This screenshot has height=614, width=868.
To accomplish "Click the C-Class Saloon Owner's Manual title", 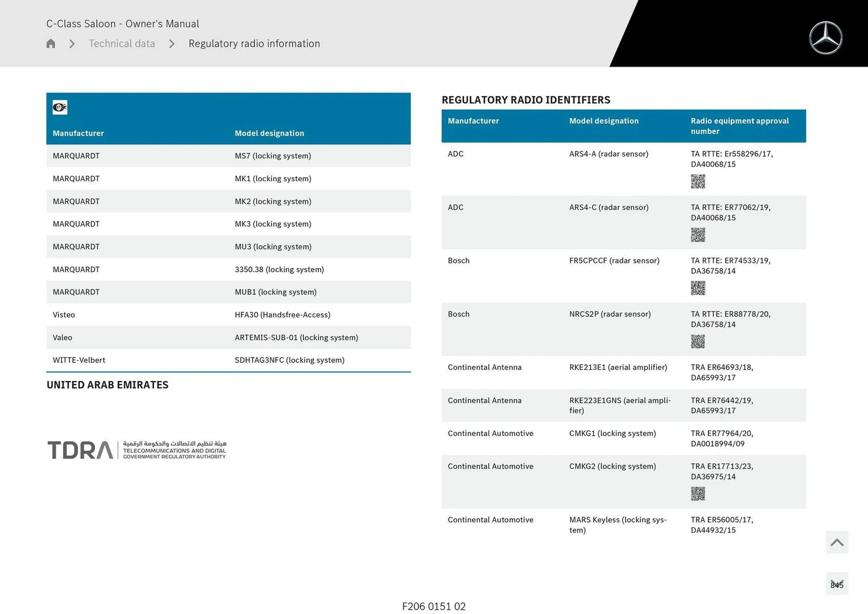I will click(123, 24).
